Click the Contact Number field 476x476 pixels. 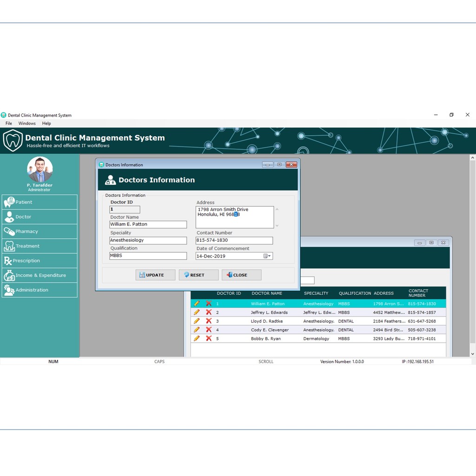tap(234, 240)
